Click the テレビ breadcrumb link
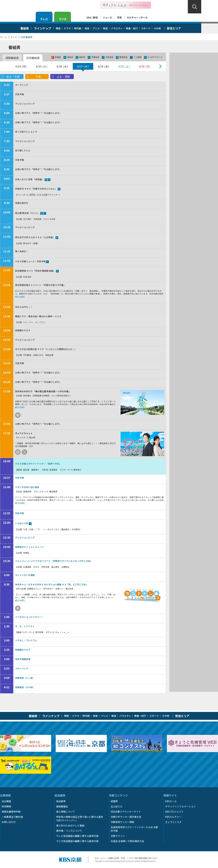This screenshot has height=868, width=218. [x=14, y=37]
